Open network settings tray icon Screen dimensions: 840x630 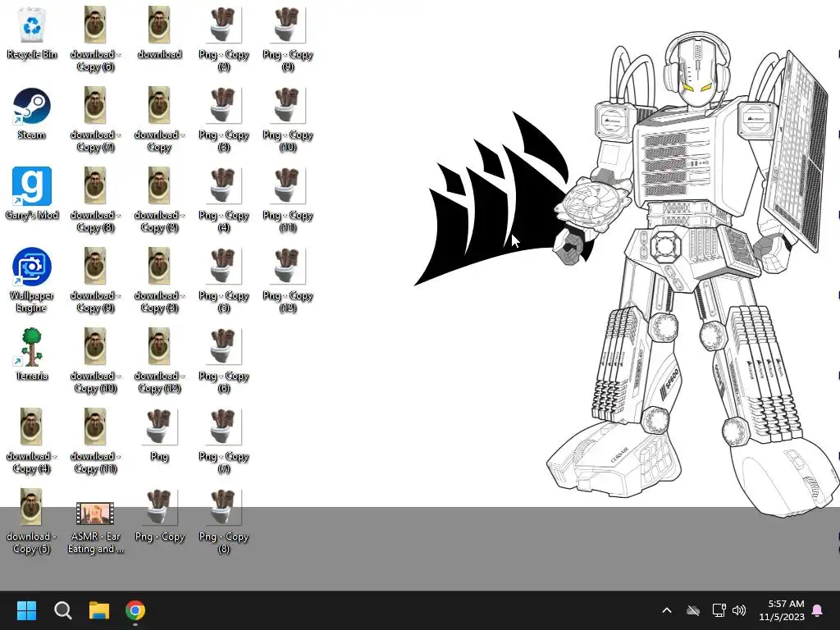719,610
